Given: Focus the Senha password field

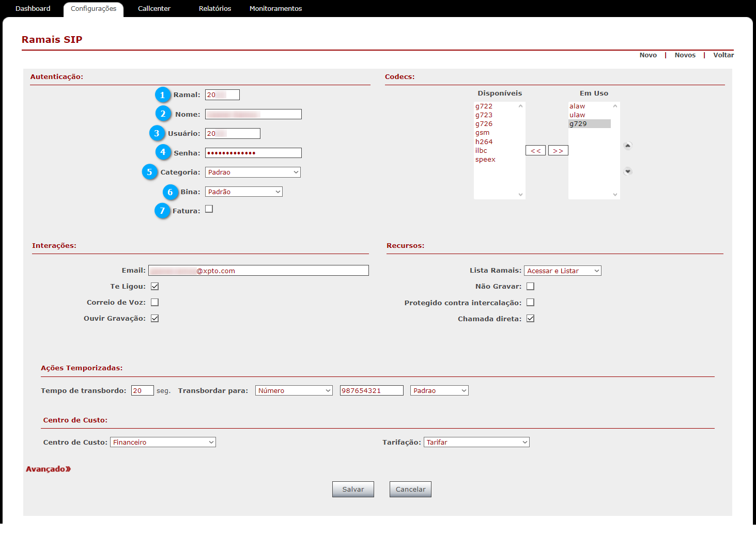Looking at the screenshot, I should (253, 153).
